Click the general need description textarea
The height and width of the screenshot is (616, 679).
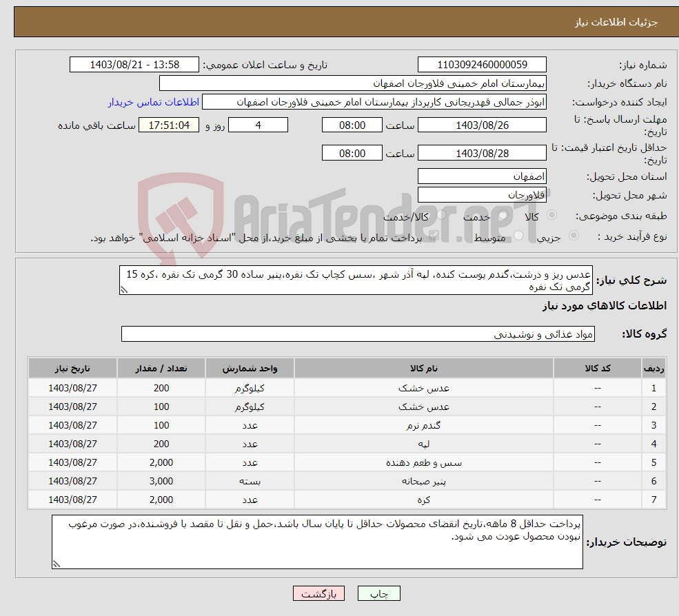(356, 280)
